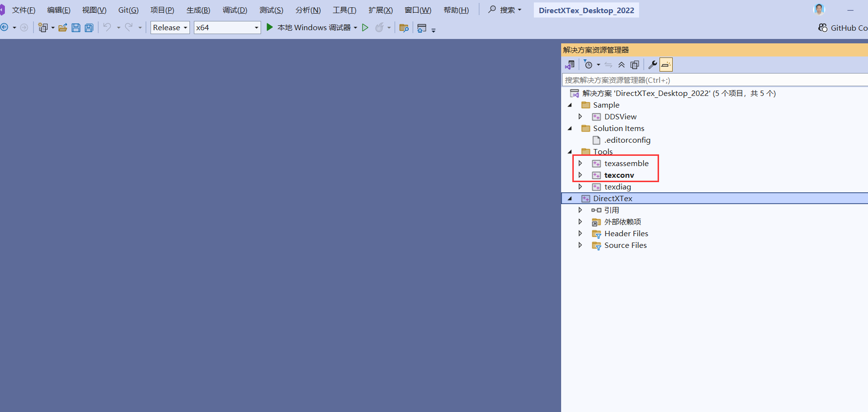Image resolution: width=868 pixels, height=412 pixels.
Task: Click Sync with Active Document icon
Action: pyautogui.click(x=608, y=65)
